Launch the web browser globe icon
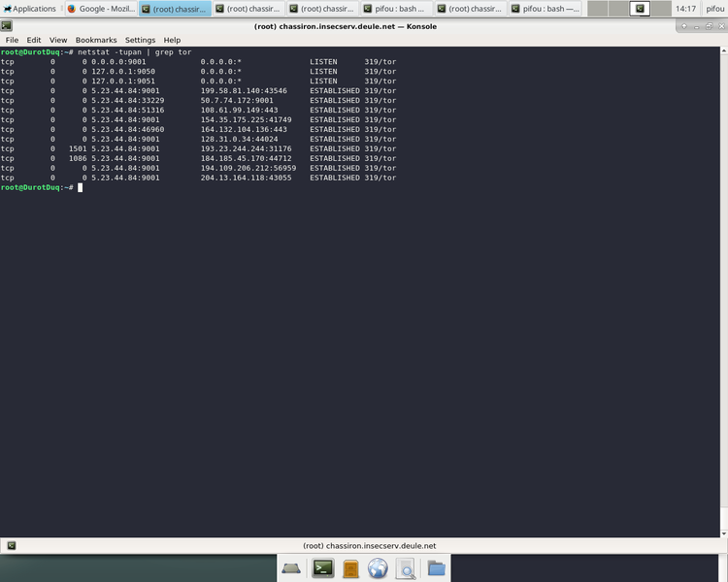The height and width of the screenshot is (582, 728). pos(378,568)
